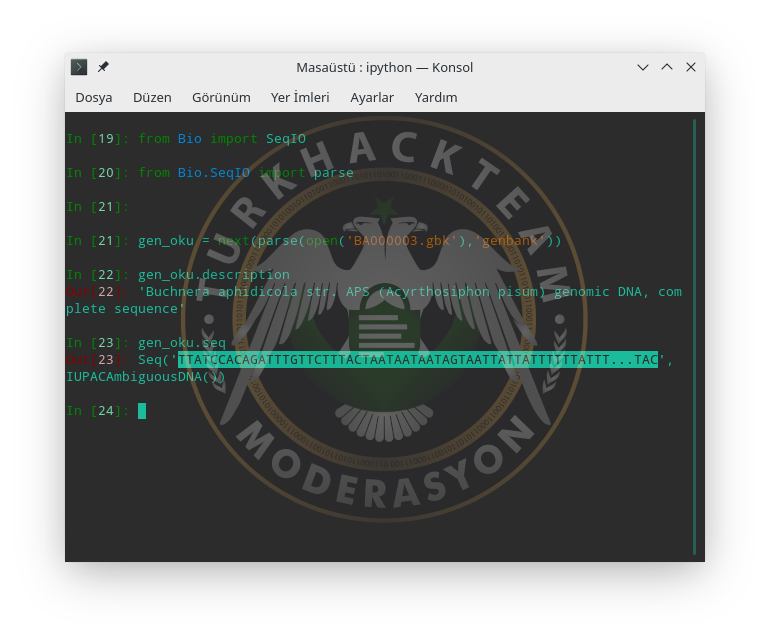
Task: Maximize the Konsol window
Action: point(667,67)
